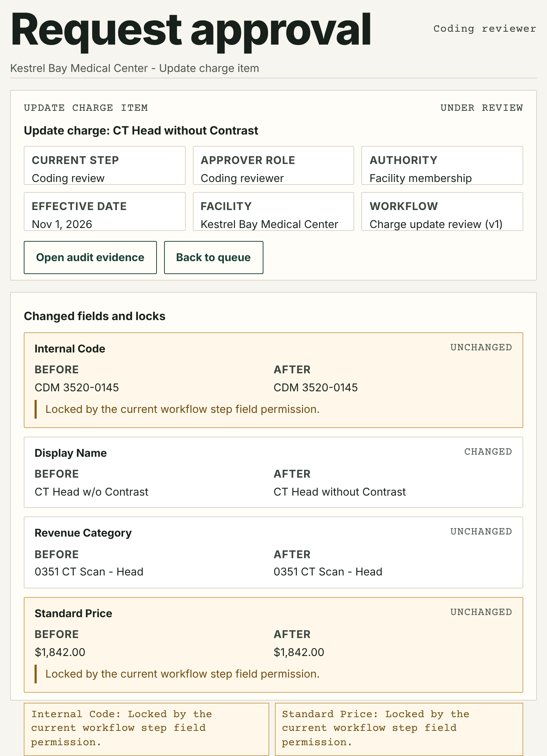Click the BEFORE value "CT Head w/o Contrast"
Screen dimensions: 547x756
pyautogui.click(x=91, y=492)
